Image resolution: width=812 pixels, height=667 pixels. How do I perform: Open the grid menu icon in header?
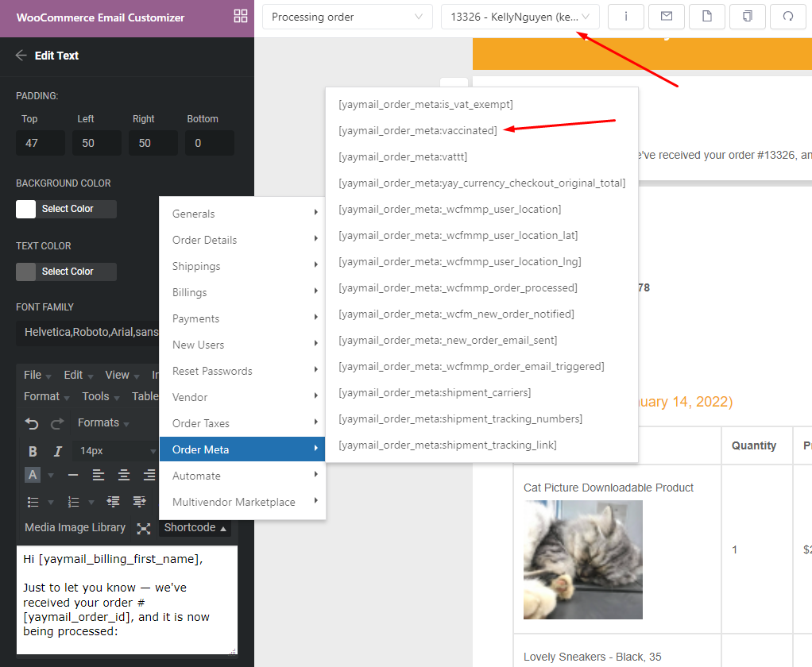pos(240,17)
